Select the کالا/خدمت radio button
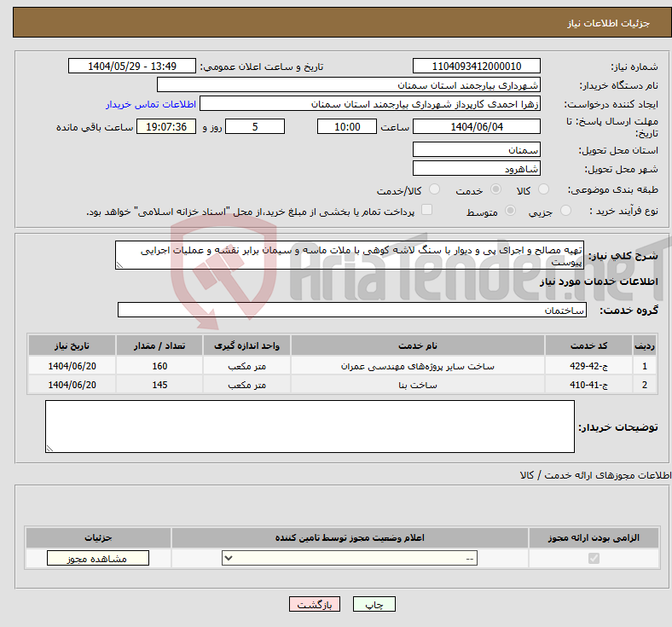Screen dimensions: 672x627 coord(434,189)
